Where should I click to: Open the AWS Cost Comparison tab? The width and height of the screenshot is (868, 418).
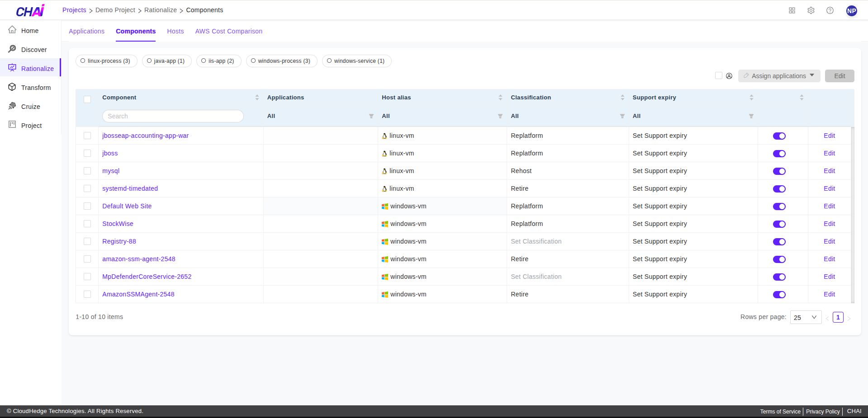tap(228, 31)
